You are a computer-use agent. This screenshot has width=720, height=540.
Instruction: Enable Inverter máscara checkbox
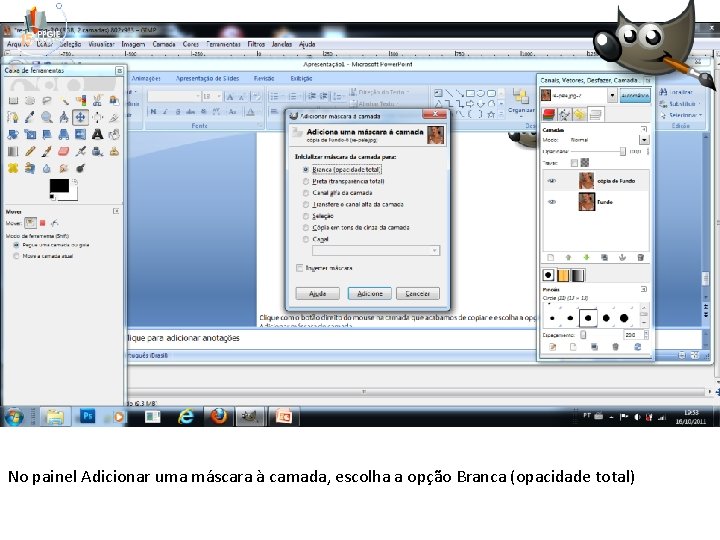300,268
